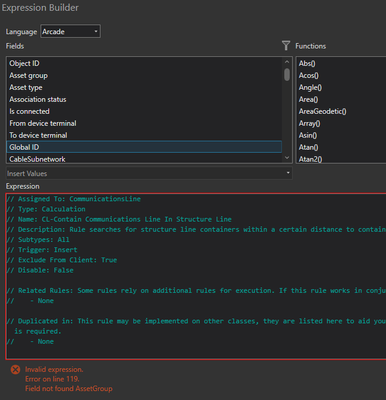Pick the Association status field
386x400 pixels.
click(x=144, y=99)
